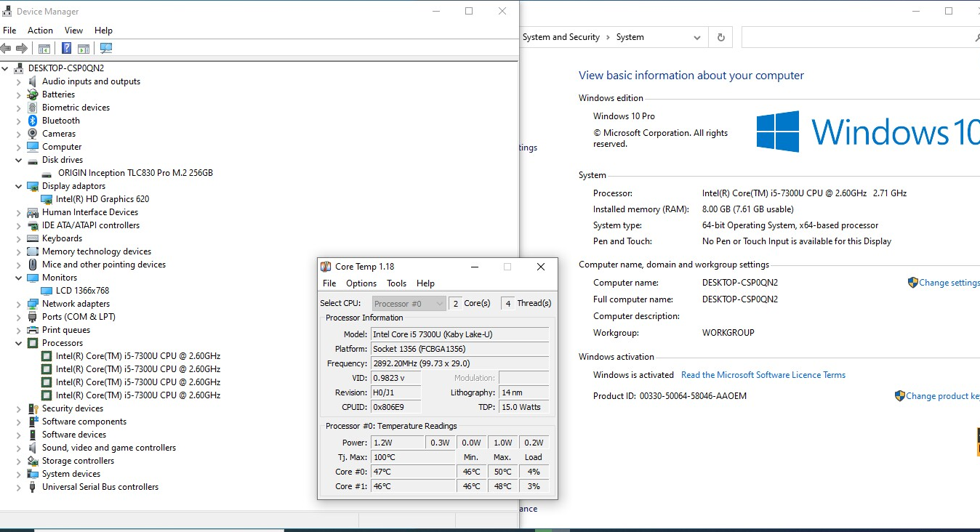
Task: Select the Storage controllers icon
Action: (33, 461)
